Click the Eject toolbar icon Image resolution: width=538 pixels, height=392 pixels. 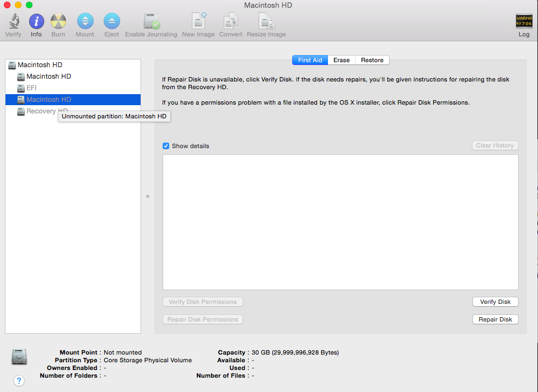click(x=112, y=21)
